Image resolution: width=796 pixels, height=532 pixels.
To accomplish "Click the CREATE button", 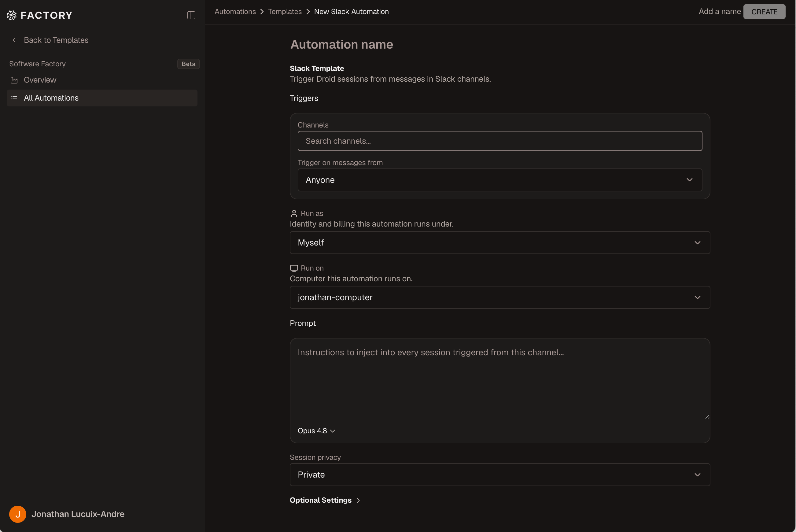I will pyautogui.click(x=764, y=12).
